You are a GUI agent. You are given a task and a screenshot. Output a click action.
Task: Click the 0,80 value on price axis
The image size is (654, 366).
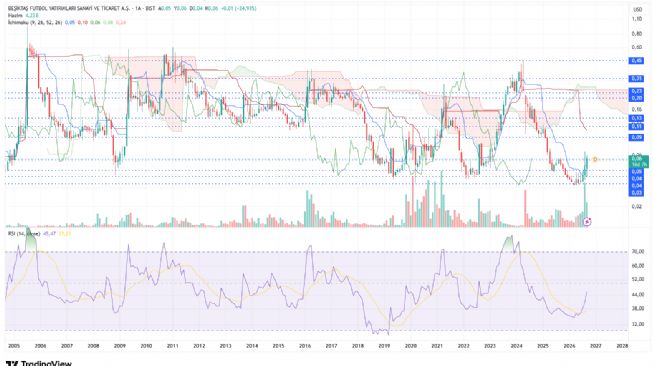click(x=637, y=33)
